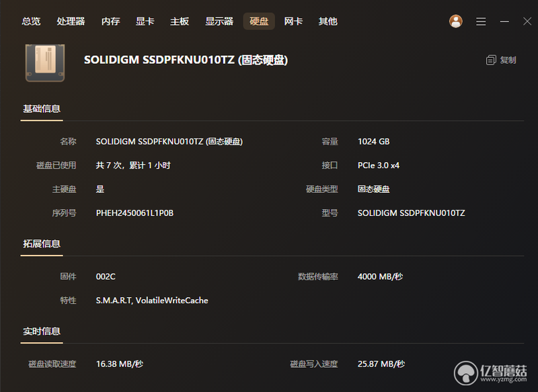Viewport: 538px width, 392px height.
Task: Click the capacity value 1024 GB
Action: click(374, 142)
